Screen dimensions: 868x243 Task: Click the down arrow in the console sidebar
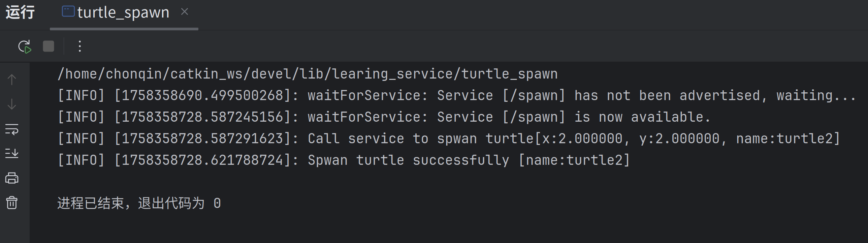[12, 104]
